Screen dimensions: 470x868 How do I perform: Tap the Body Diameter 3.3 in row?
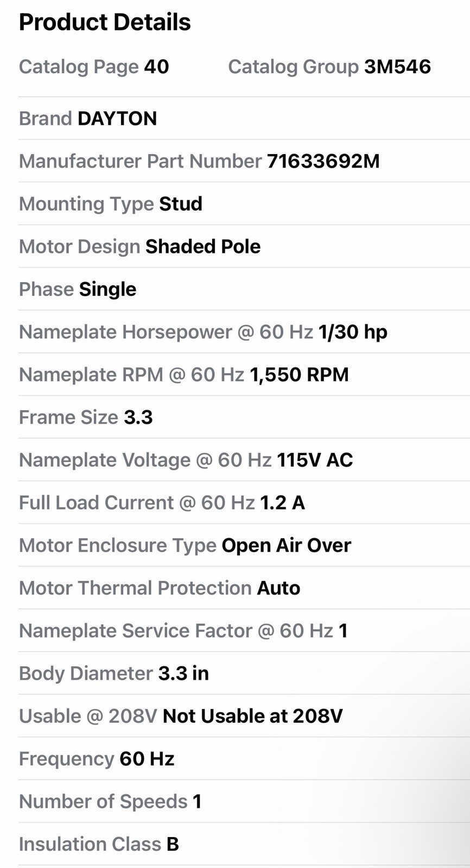[244, 673]
